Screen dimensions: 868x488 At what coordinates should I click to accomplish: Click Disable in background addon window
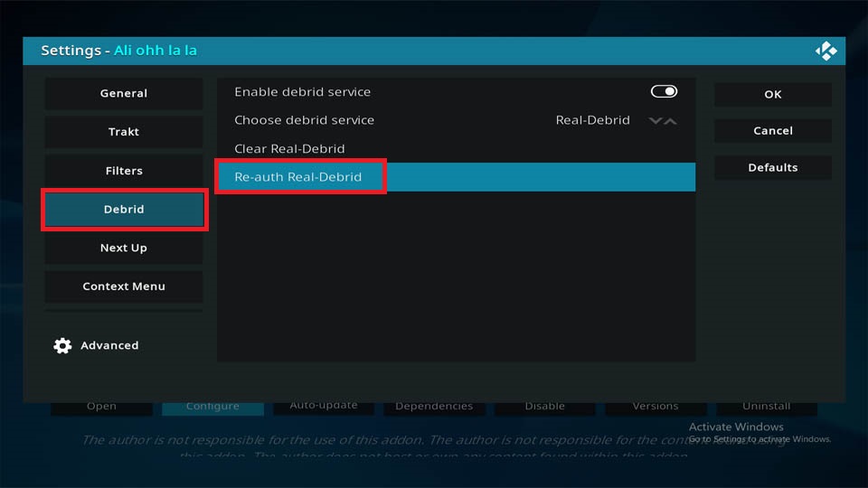coord(544,408)
